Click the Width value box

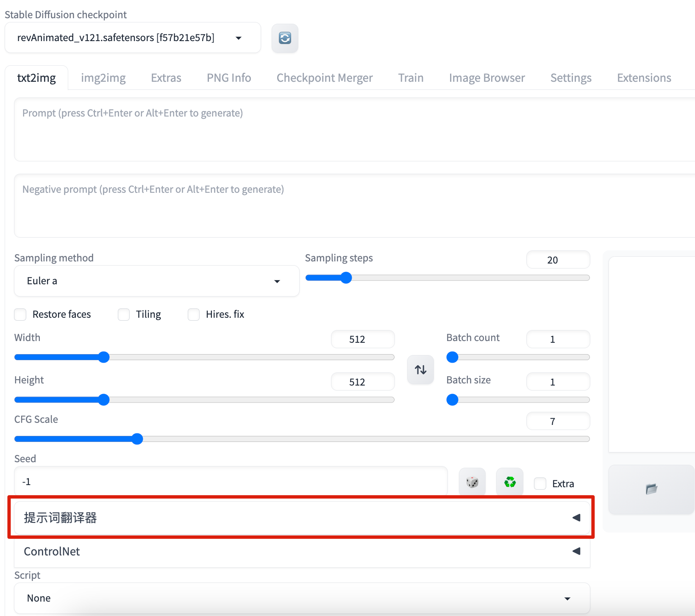[363, 339]
